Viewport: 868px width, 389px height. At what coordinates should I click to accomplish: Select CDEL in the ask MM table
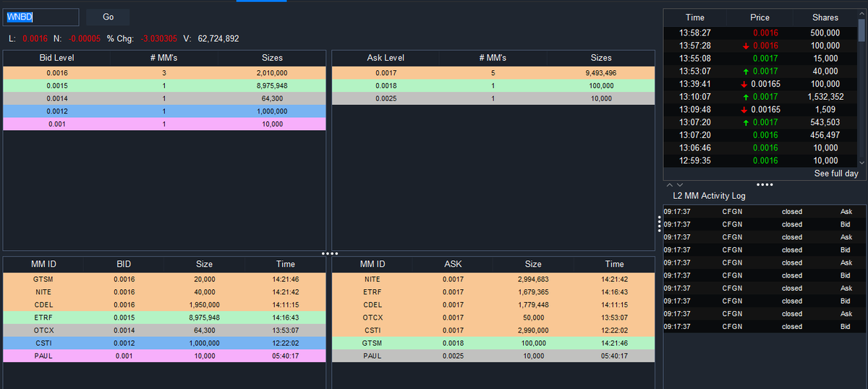point(493,304)
